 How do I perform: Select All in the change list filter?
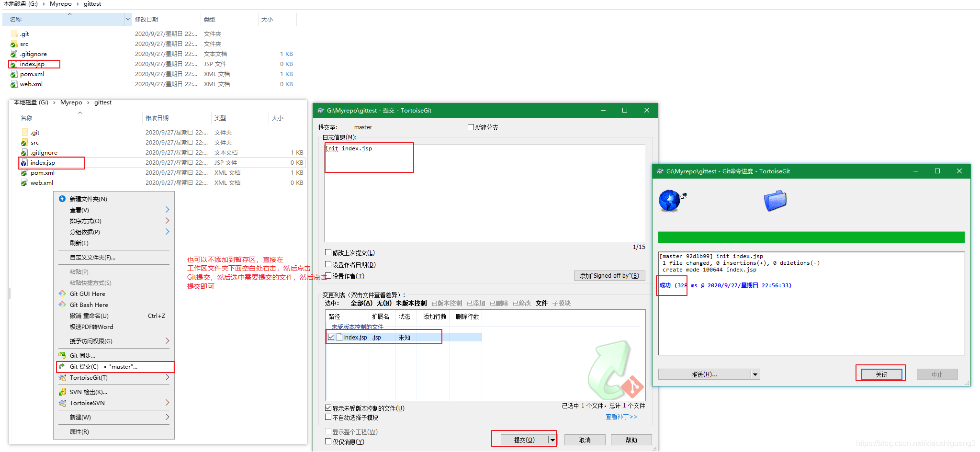pos(361,303)
